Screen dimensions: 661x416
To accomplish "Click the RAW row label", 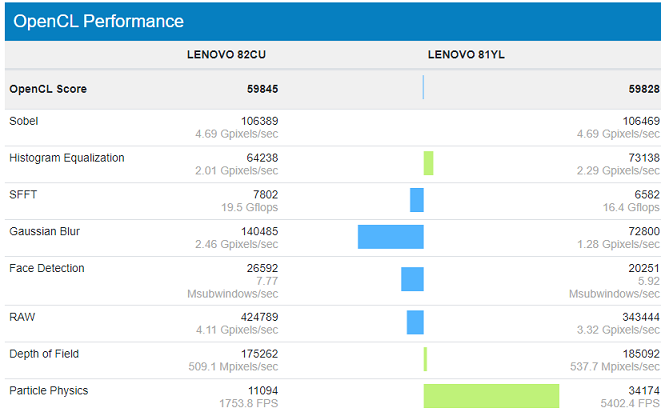I will pyautogui.click(x=22, y=317).
